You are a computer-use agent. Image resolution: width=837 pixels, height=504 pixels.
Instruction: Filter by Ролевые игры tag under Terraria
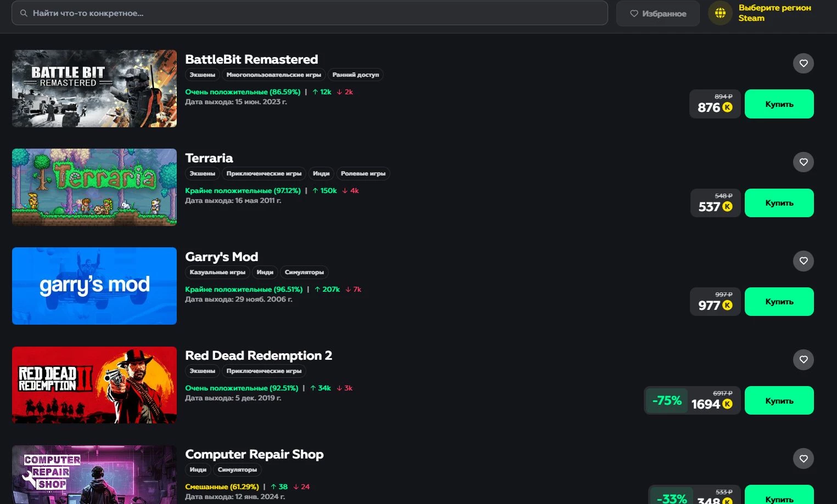(x=363, y=173)
